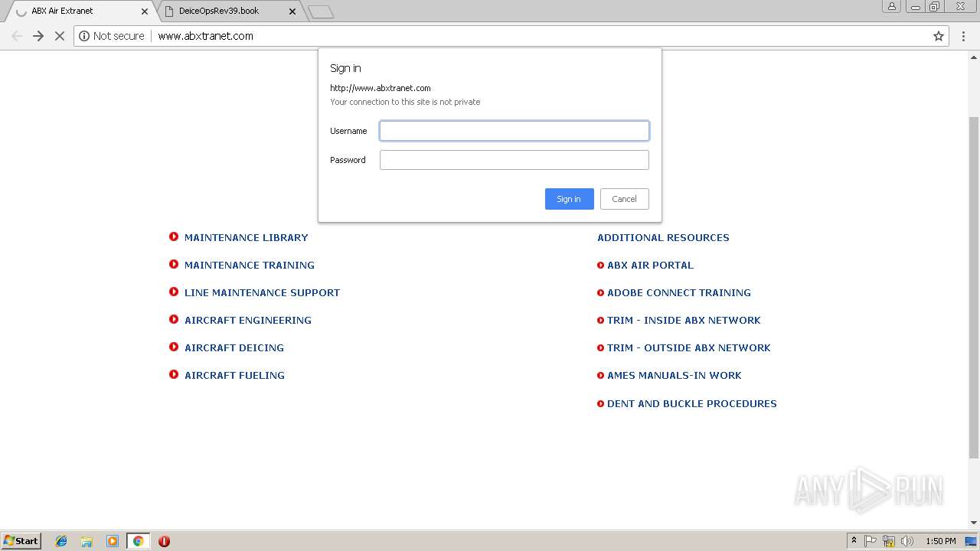Stop page loading with X button
Image resolution: width=980 pixels, height=551 pixels.
coord(59,36)
